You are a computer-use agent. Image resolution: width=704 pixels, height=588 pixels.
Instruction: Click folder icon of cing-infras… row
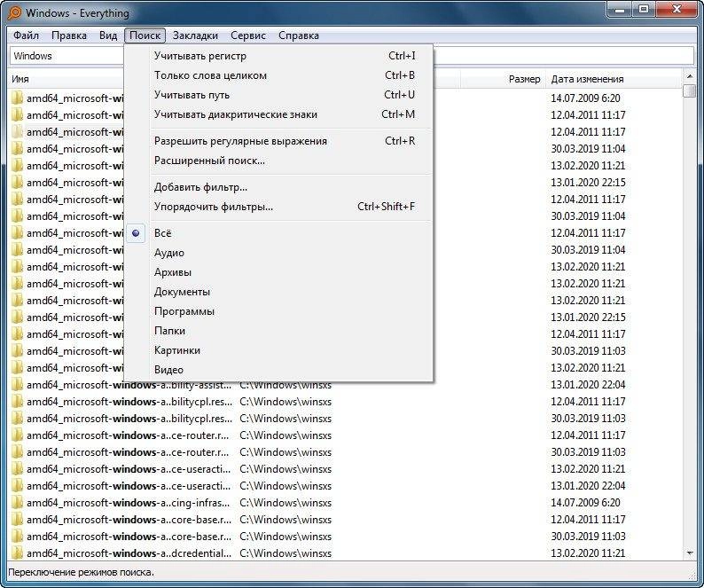(x=17, y=503)
